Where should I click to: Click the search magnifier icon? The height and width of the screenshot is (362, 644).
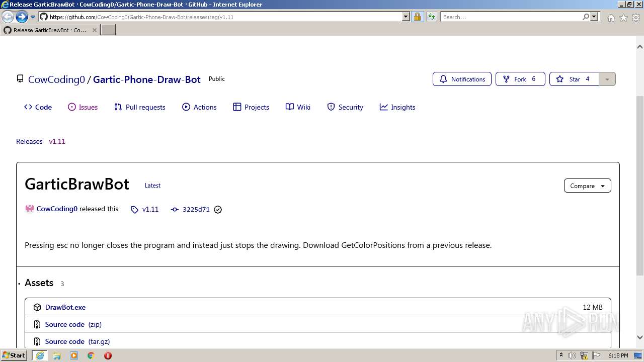click(586, 17)
